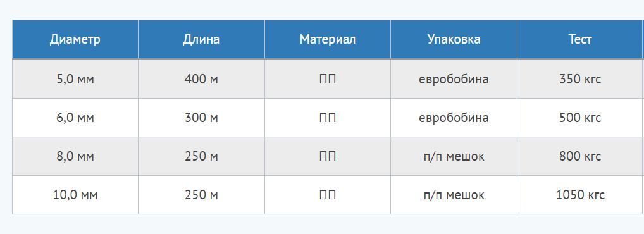
Task: Click еврофобина cell in 5,0 мм row
Action: tap(454, 79)
